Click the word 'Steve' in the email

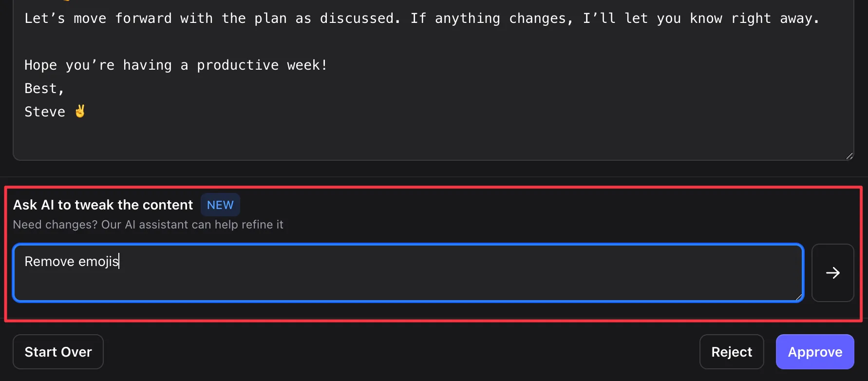coord(45,111)
